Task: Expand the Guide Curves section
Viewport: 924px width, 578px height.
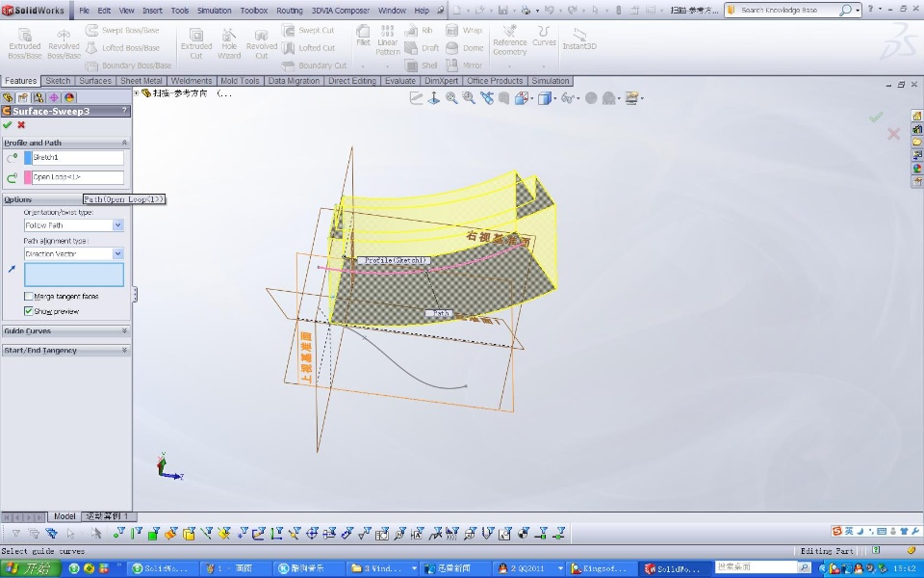Action: tap(124, 330)
